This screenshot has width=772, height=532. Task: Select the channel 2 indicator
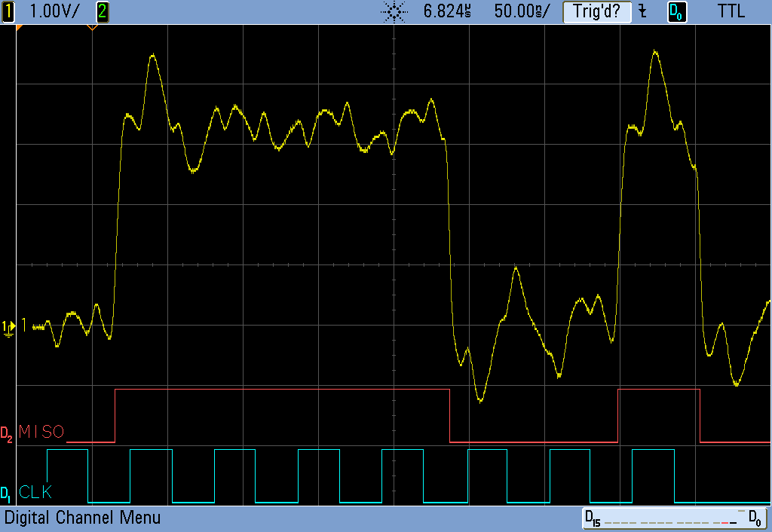(103, 11)
